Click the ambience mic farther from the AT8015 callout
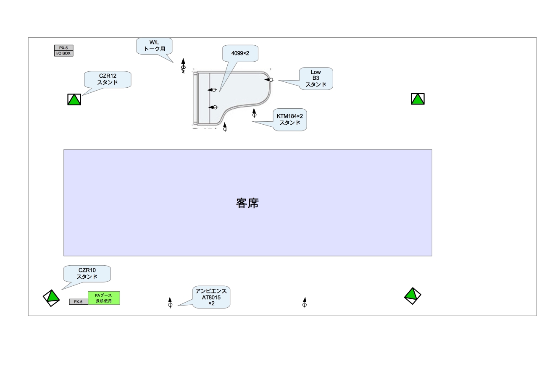This screenshot has height=392, width=555. (x=305, y=303)
